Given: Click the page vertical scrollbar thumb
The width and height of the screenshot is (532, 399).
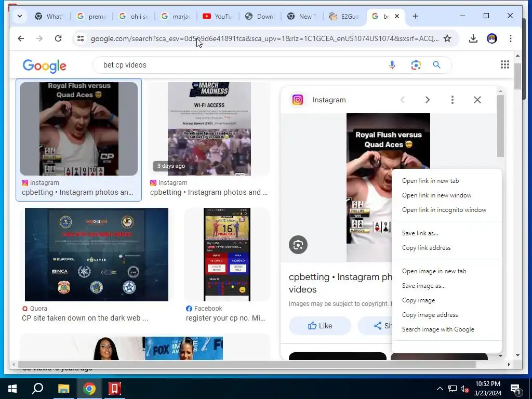Looking at the screenshot, I should (x=517, y=77).
